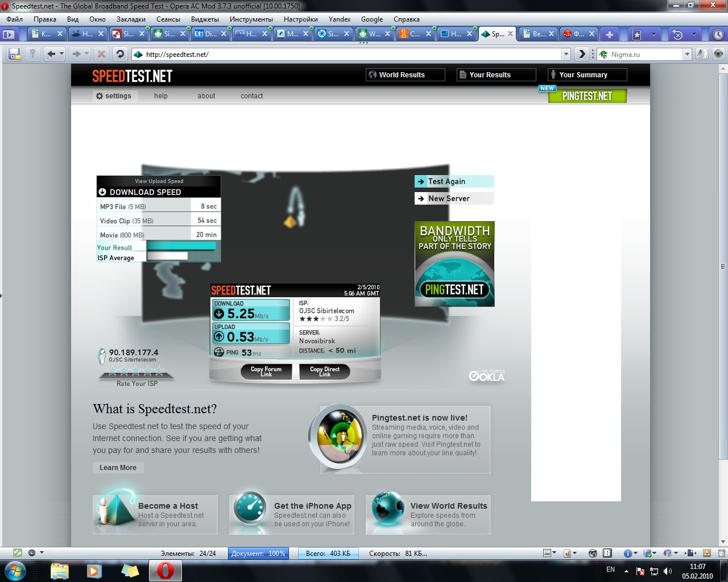Click Copy Direct Link button
The width and height of the screenshot is (728, 582).
coord(325,371)
